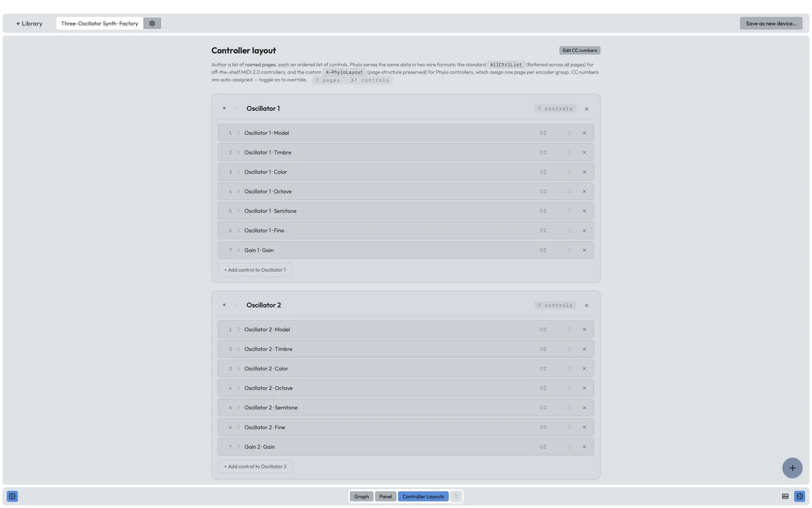This screenshot has width=812, height=508.
Task: Delete the Gain 1 · Gain control
Action: 584,250
